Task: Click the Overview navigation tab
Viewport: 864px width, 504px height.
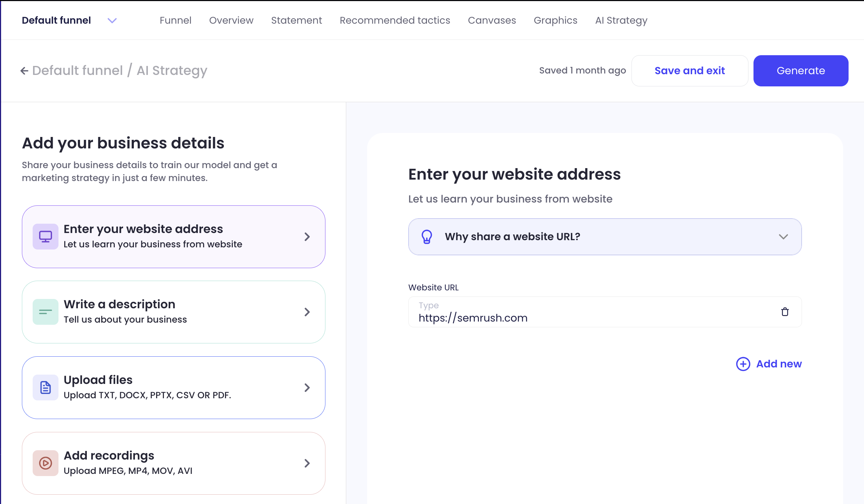Action: [231, 20]
